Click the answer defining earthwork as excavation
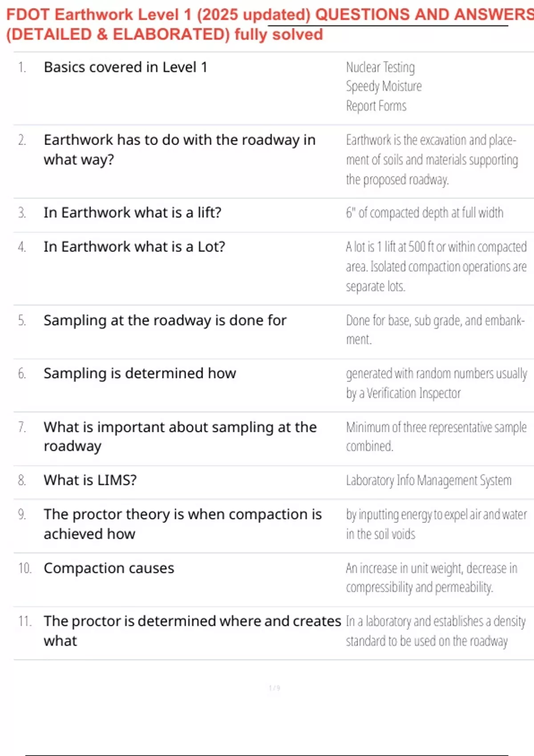Image resolution: width=534 pixels, height=756 pixels. (432, 160)
